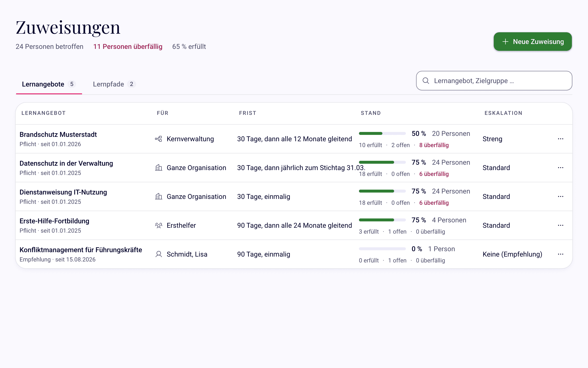Viewport: 588px width, 368px height.
Task: Open Konfliktmanagement für Führungskräfte title
Action: (81, 250)
